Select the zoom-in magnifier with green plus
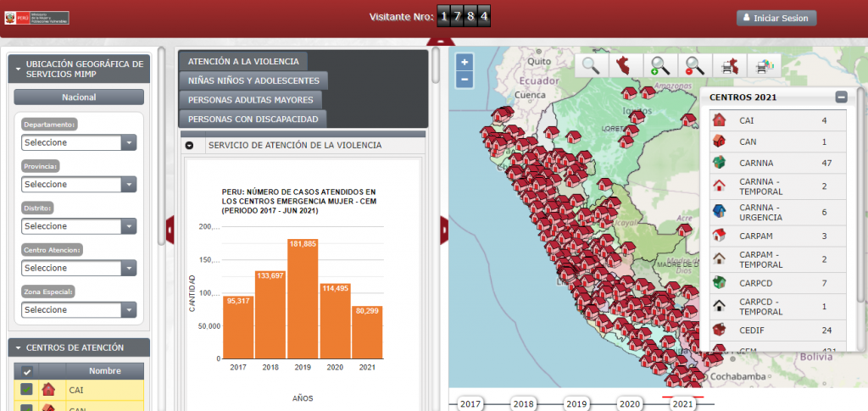 659,65
